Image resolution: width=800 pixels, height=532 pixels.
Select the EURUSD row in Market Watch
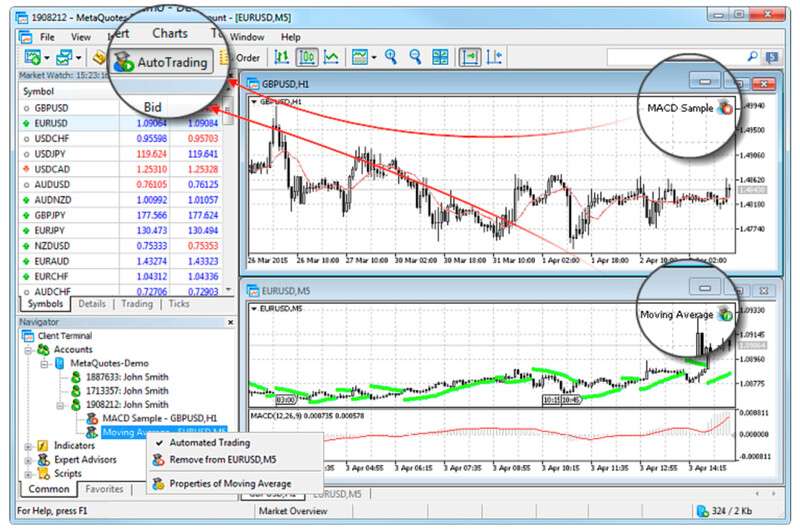click(x=120, y=123)
